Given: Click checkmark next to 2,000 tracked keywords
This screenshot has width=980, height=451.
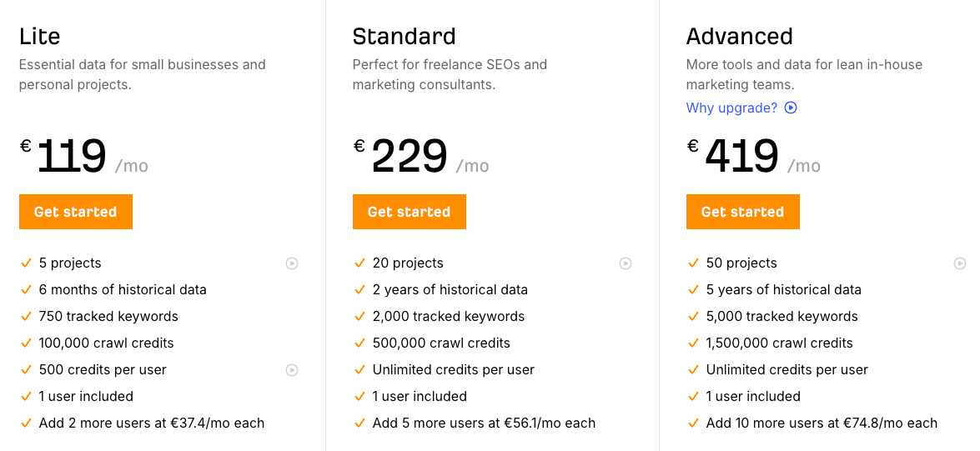Looking at the screenshot, I should (359, 317).
